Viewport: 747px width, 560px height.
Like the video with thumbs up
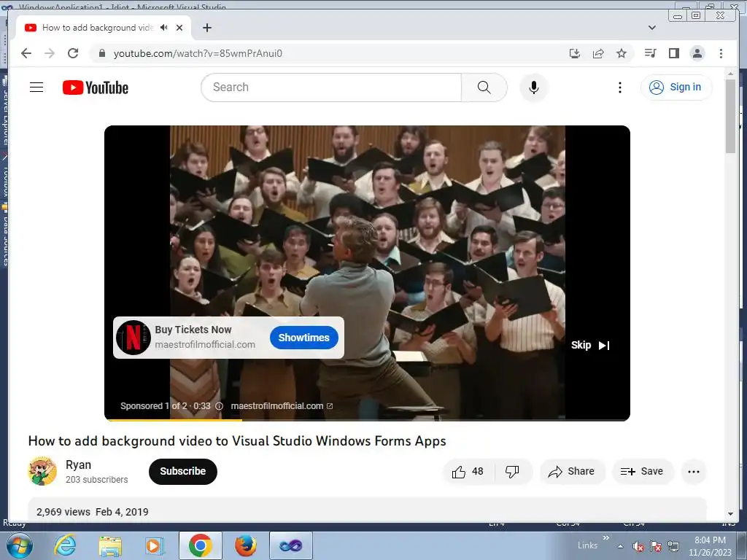pos(468,472)
